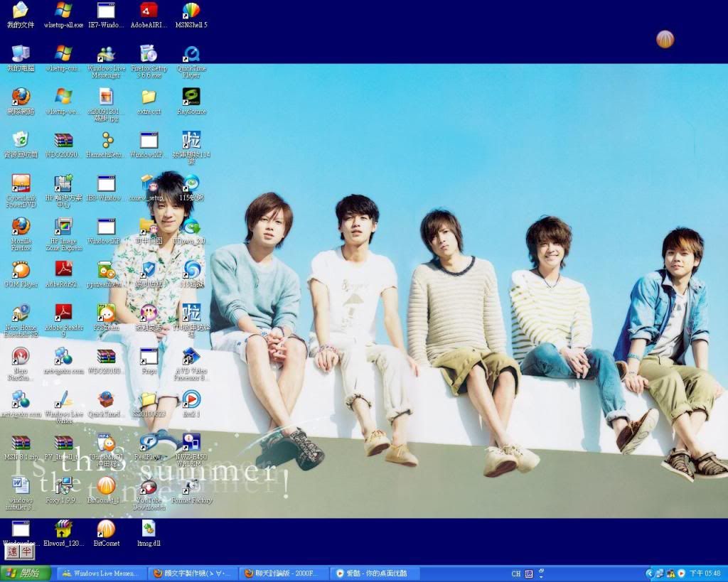This screenshot has height=582, width=728.
Task: Open the Nero Home Essentials SE shortcut
Action: (x=21, y=313)
